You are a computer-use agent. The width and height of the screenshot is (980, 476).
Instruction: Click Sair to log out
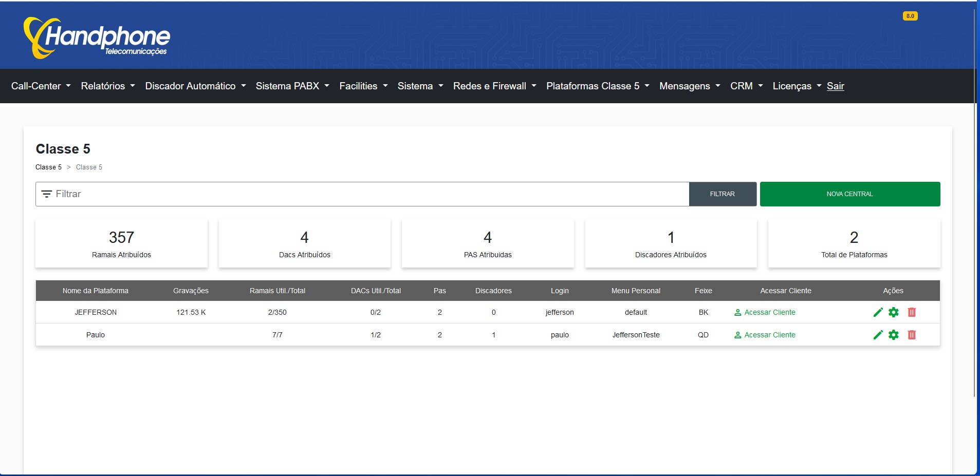pyautogui.click(x=835, y=86)
